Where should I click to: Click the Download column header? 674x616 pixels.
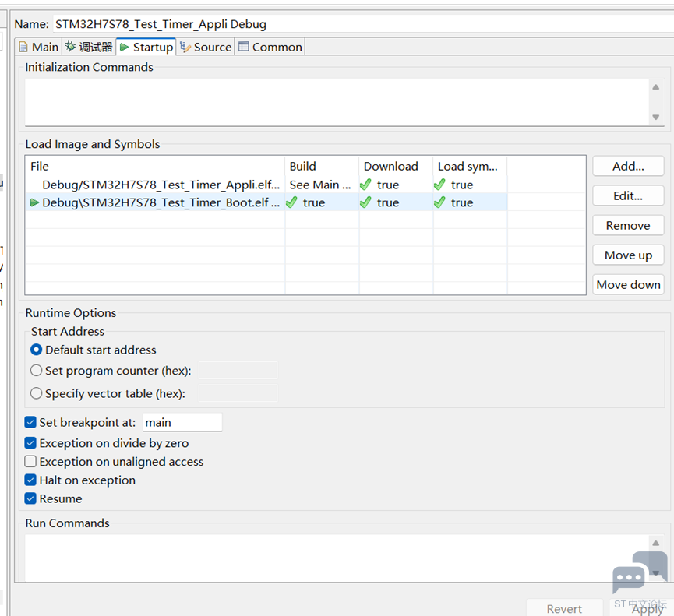(396, 166)
